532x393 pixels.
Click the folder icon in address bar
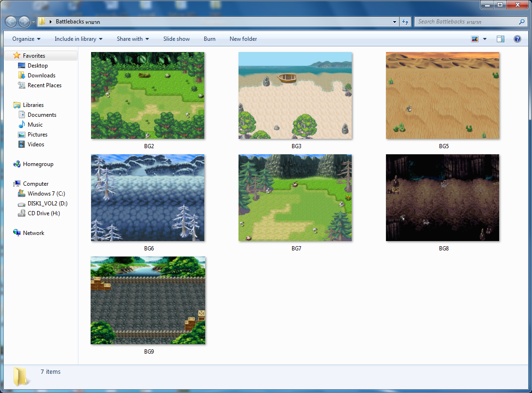coord(42,22)
